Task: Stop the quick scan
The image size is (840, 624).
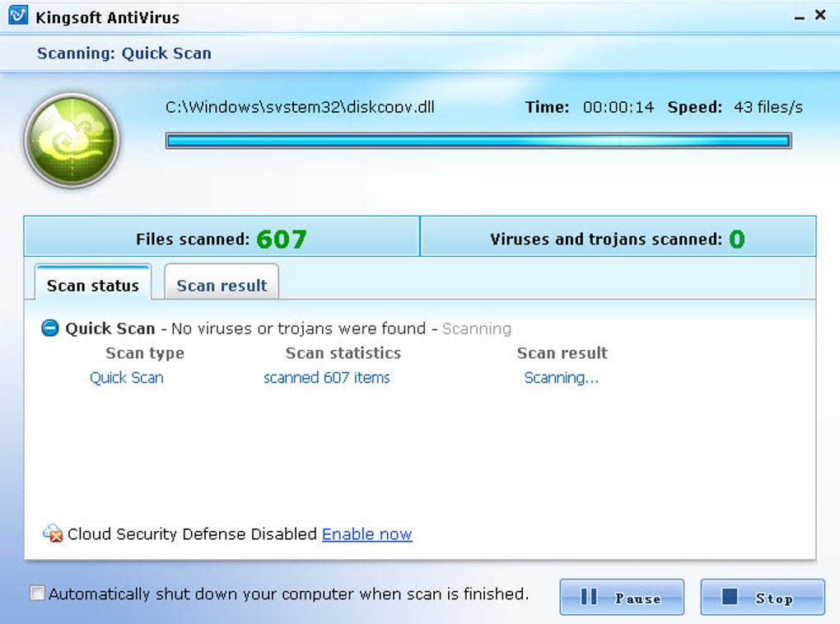Action: tap(763, 597)
